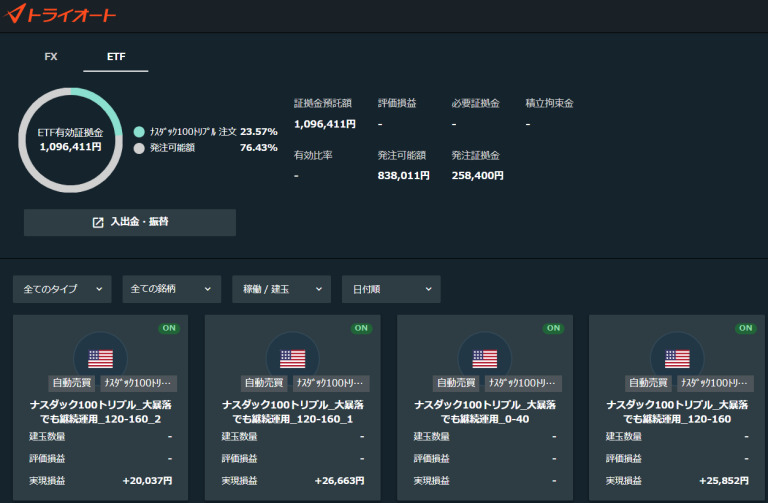Viewport: 768px width, 503px height.
Task: Click grey 発注可能額 legend dot
Action: [x=139, y=148]
